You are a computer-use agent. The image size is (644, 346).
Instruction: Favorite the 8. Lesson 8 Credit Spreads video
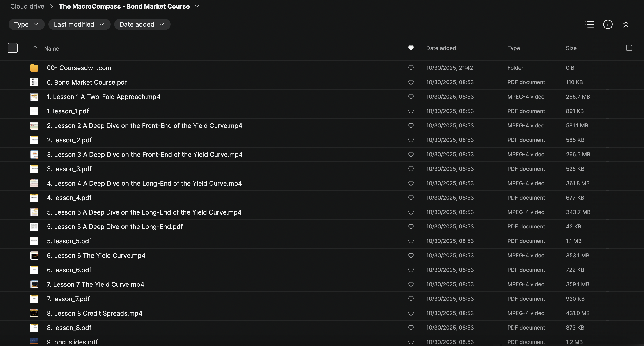(x=411, y=313)
